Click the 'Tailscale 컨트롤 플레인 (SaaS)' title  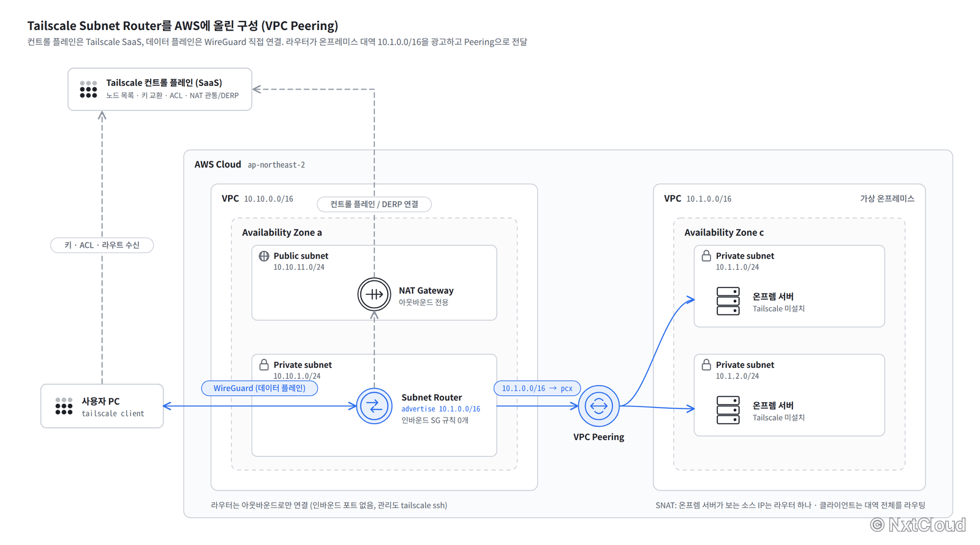point(164,83)
